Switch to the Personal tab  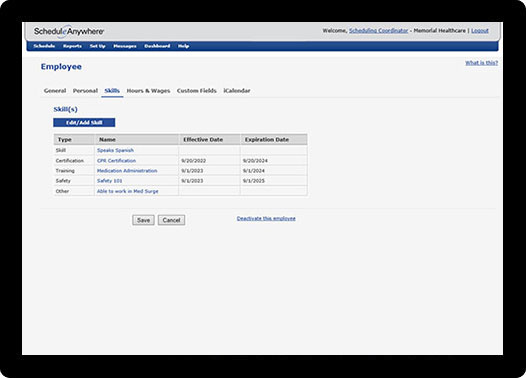tap(85, 91)
